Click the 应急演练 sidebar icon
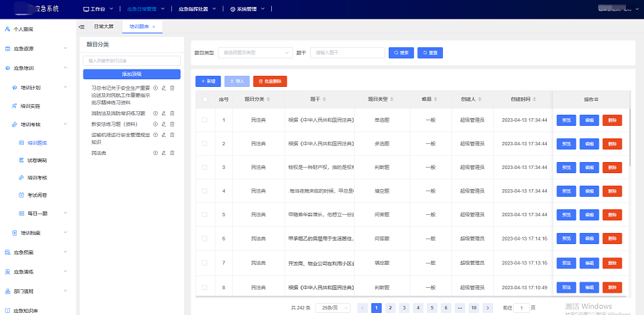The height and width of the screenshot is (315, 644). [8, 272]
